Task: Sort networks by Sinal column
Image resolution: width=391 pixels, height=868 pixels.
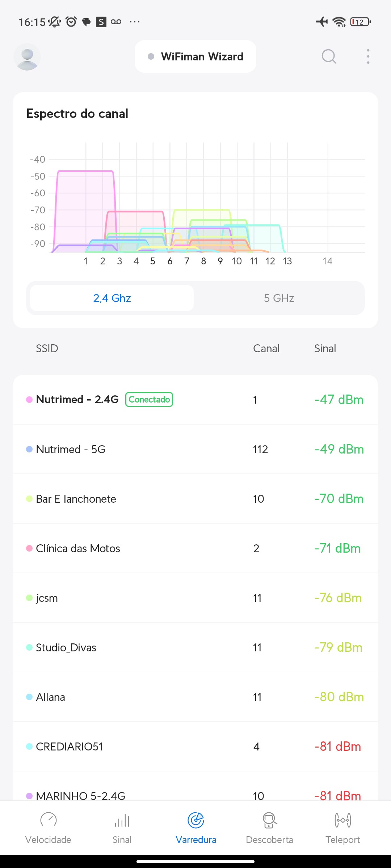Action: point(325,348)
